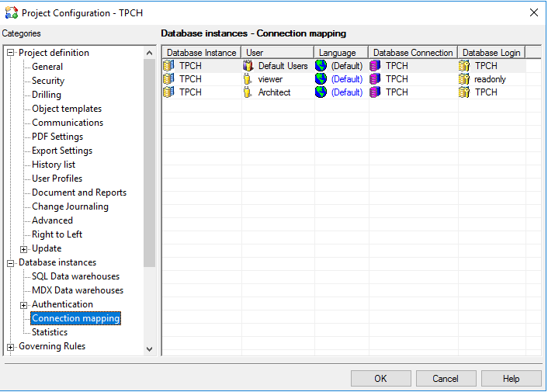This screenshot has width=548, height=392.
Task: Open Help for this dialog
Action: 511,379
